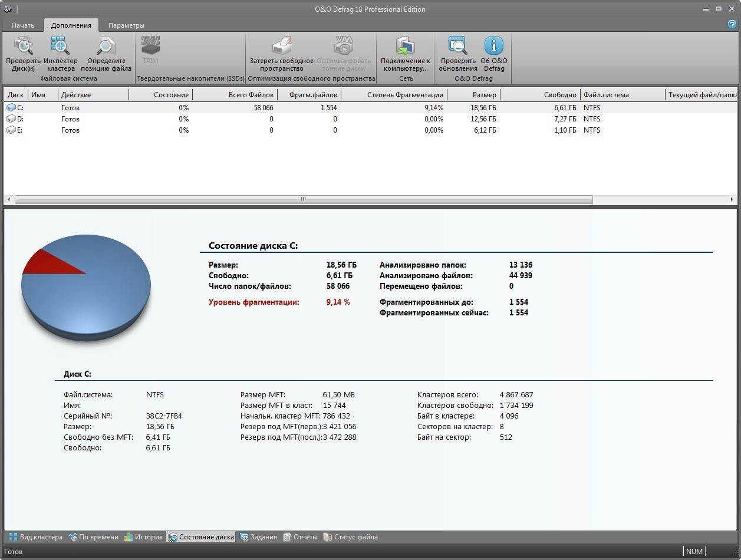Screen dimensions: 741x560
Task: Click the serial number 38C2-7FB4
Action: pos(164,416)
